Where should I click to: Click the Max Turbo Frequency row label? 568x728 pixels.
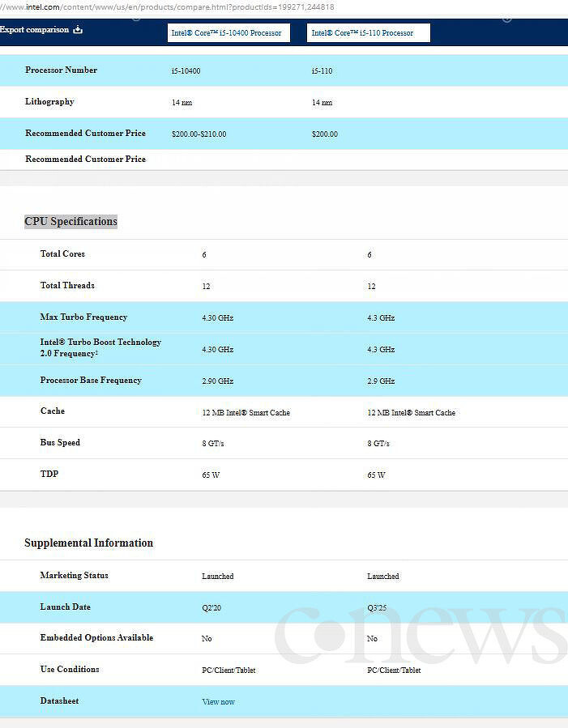[83, 317]
